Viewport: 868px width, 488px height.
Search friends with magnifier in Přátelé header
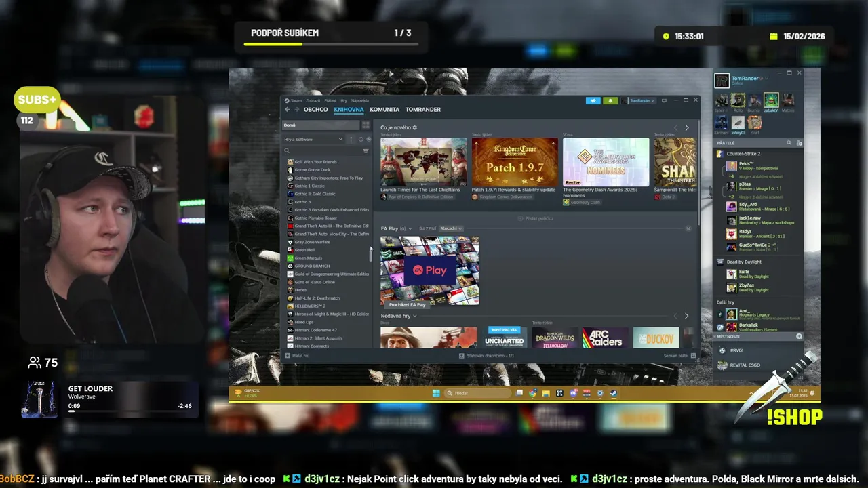(x=789, y=143)
